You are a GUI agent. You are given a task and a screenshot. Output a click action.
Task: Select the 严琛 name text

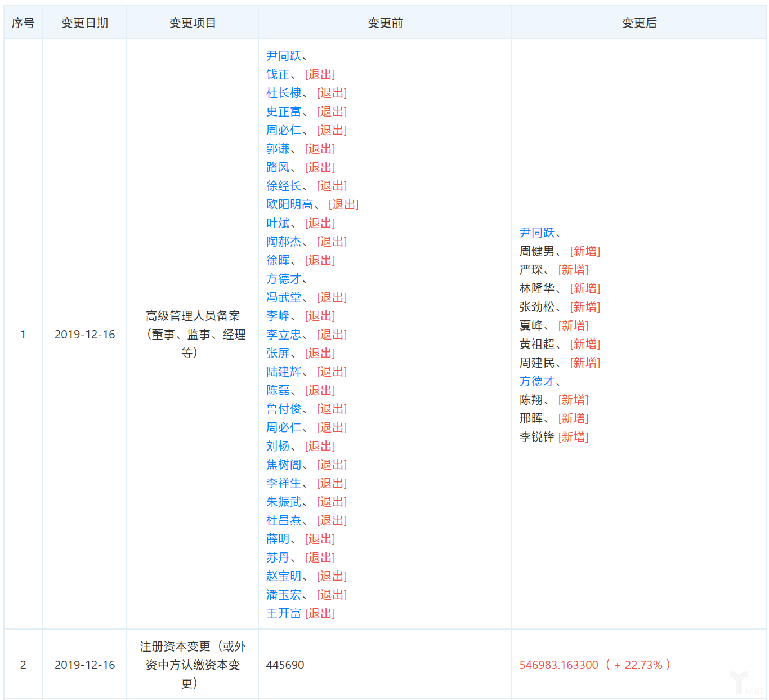[531, 270]
